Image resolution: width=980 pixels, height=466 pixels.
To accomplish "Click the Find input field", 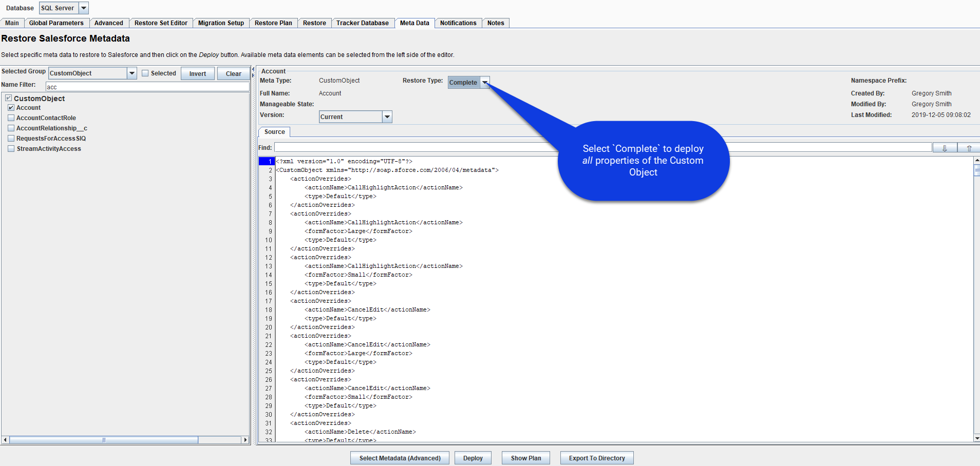I will (x=603, y=148).
